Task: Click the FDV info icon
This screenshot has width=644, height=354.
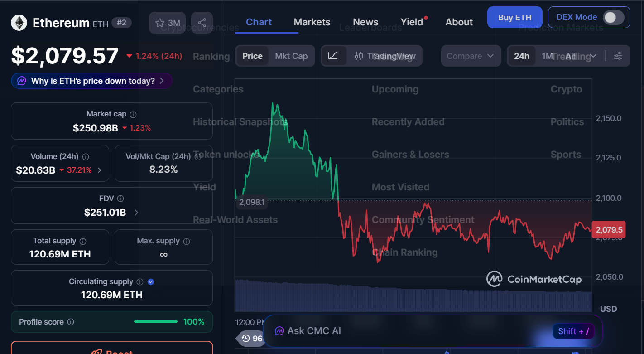Action: [120, 199]
